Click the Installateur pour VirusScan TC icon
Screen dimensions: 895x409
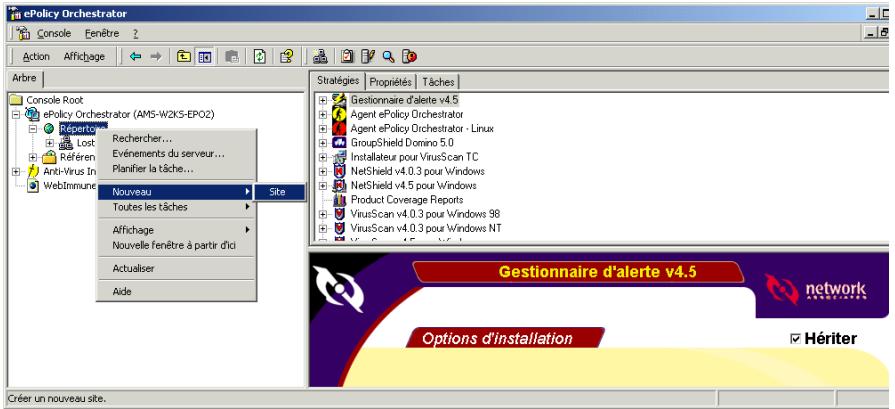point(340,157)
